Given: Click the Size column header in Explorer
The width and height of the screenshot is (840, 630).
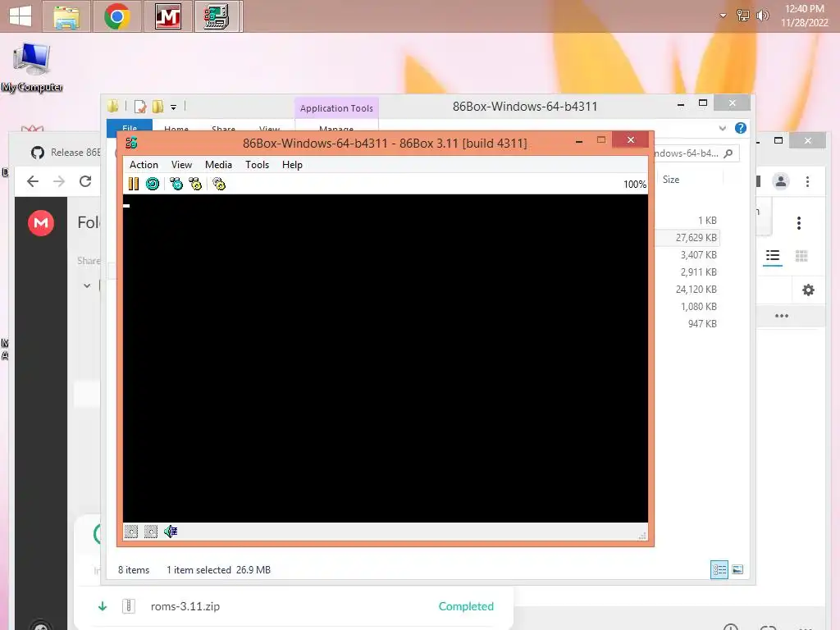Looking at the screenshot, I should 671,180.
